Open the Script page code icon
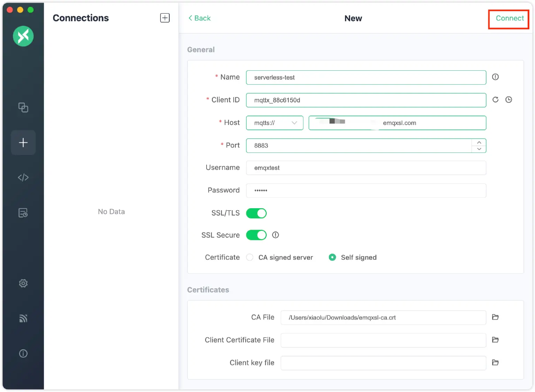The width and height of the screenshot is (535, 392). (23, 178)
